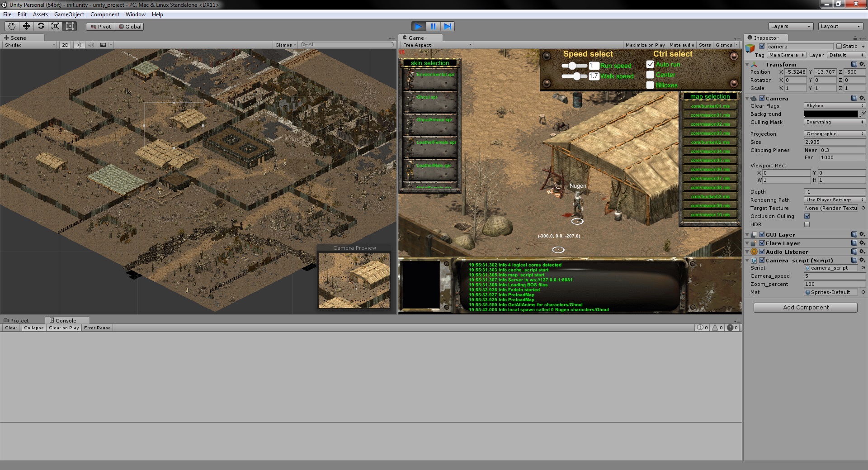Click the Stats button

tap(705, 45)
